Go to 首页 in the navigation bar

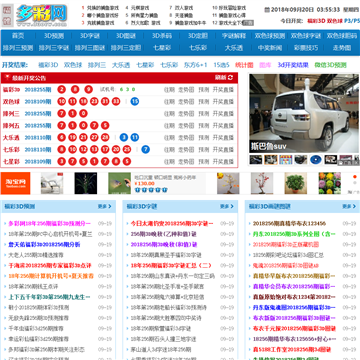tap(19, 36)
